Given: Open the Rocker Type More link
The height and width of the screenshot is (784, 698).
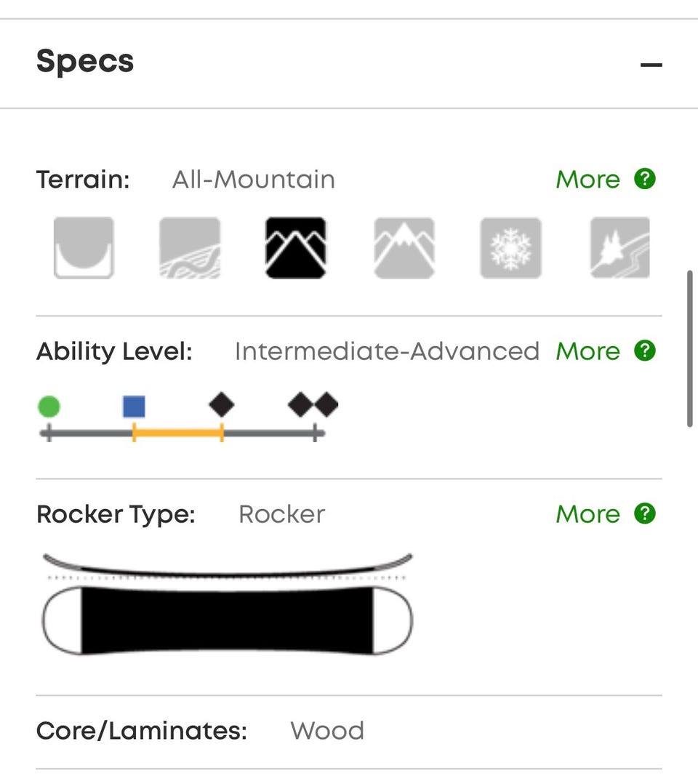Looking at the screenshot, I should (587, 515).
